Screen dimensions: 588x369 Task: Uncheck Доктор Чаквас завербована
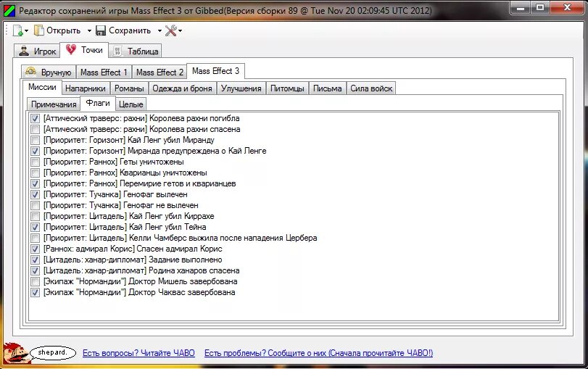36,292
